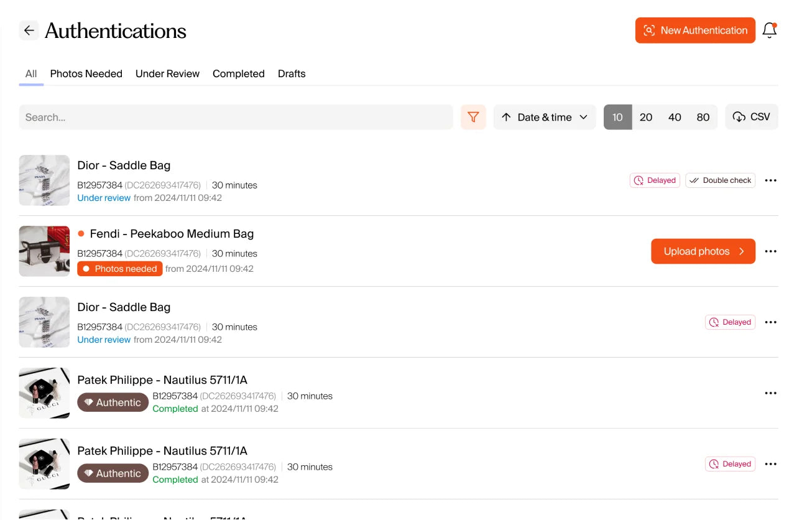This screenshot has width=812, height=520.
Task: Go to the Drafts tab
Action: [292, 73]
